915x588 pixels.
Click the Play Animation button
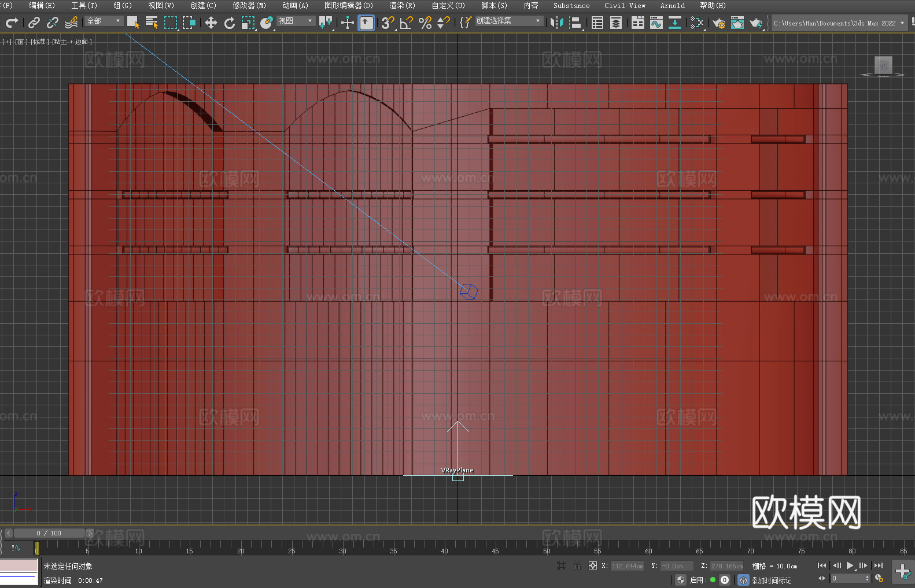pyautogui.click(x=850, y=565)
